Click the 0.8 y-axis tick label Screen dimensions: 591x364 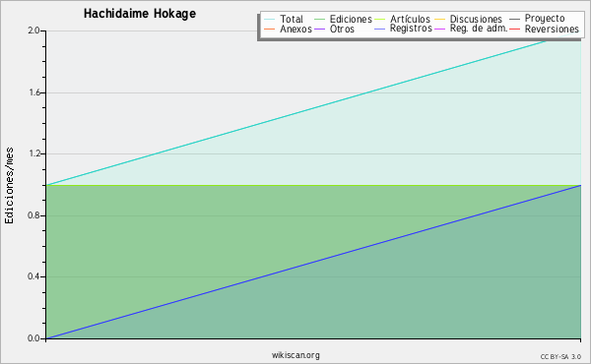click(x=33, y=215)
